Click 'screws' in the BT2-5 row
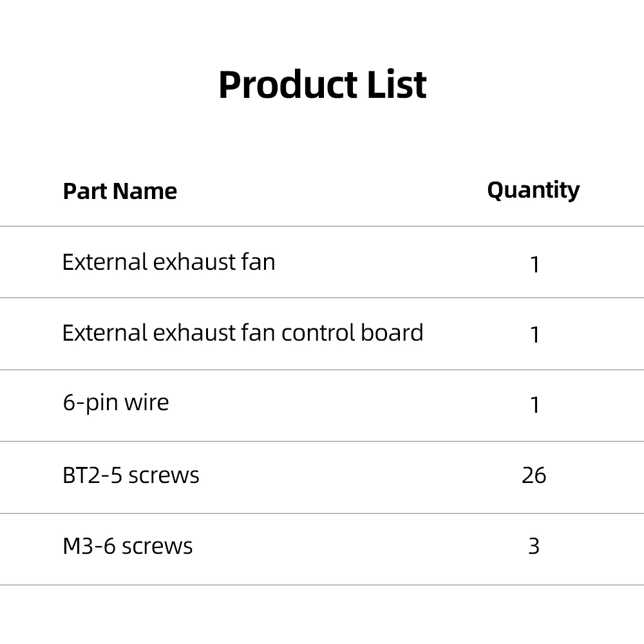The height and width of the screenshot is (644, 644). (x=164, y=477)
